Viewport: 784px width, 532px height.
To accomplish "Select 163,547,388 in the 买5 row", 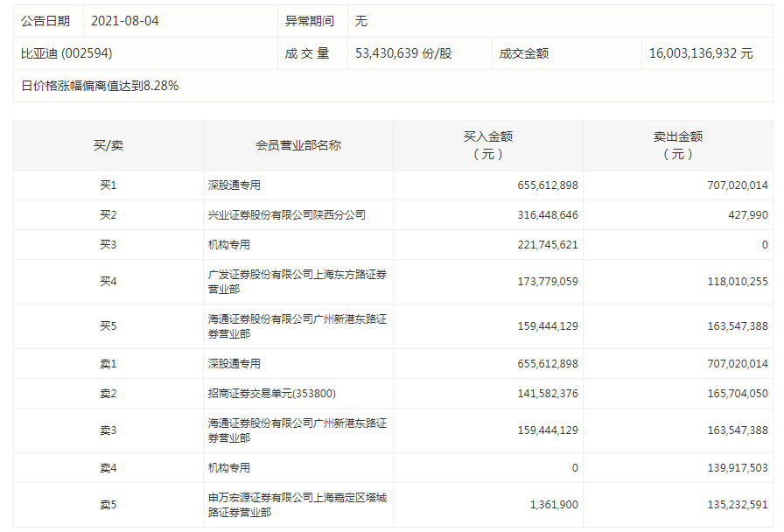I will tap(738, 326).
